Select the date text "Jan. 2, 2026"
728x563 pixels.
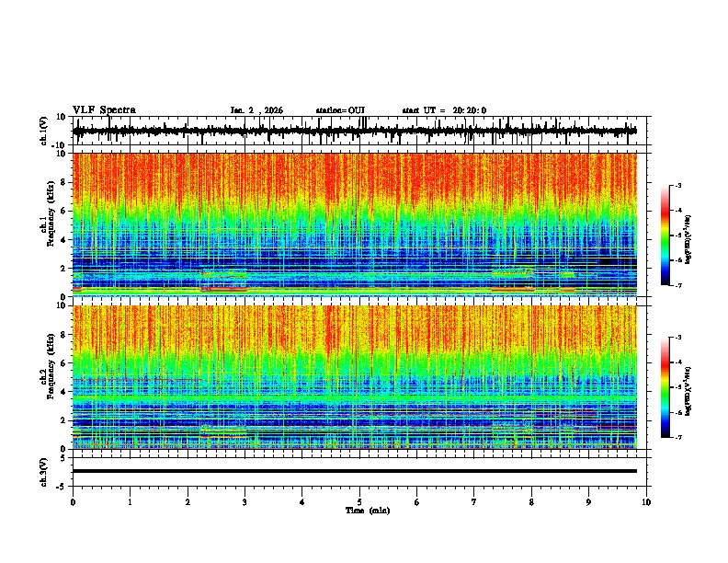click(x=256, y=110)
